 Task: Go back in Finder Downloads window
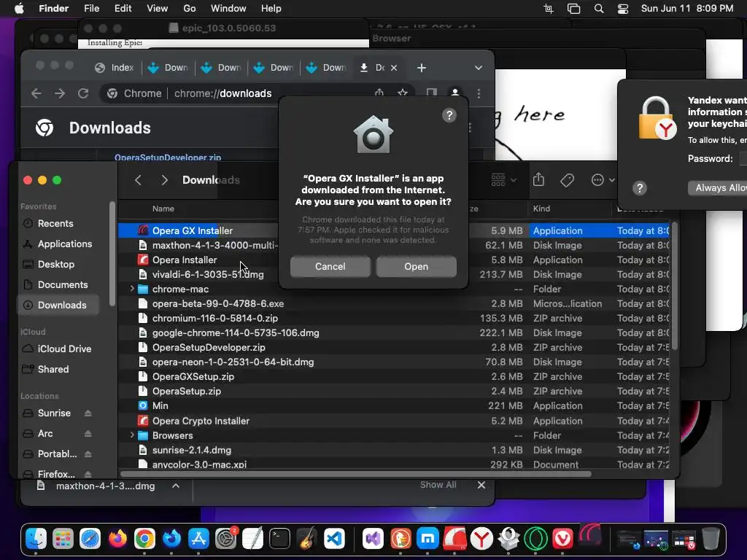click(138, 180)
